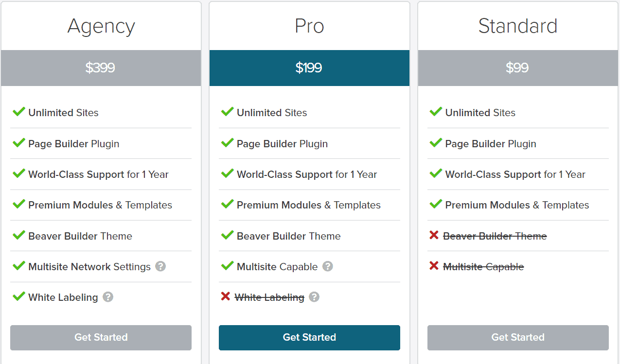
Task: Click help icon beside Pro White Labeling
Action: tap(314, 297)
